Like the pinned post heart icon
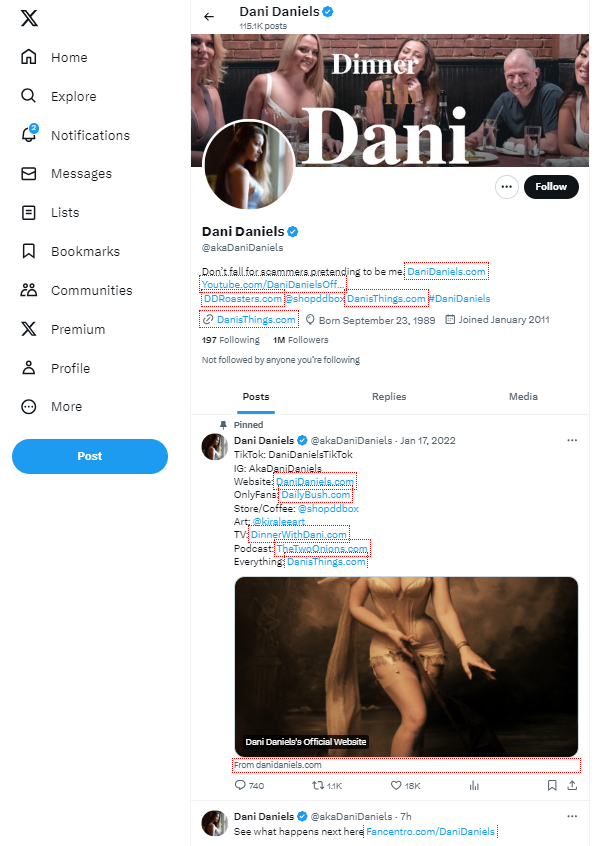Screen dimensions: 601x846 (396, 786)
